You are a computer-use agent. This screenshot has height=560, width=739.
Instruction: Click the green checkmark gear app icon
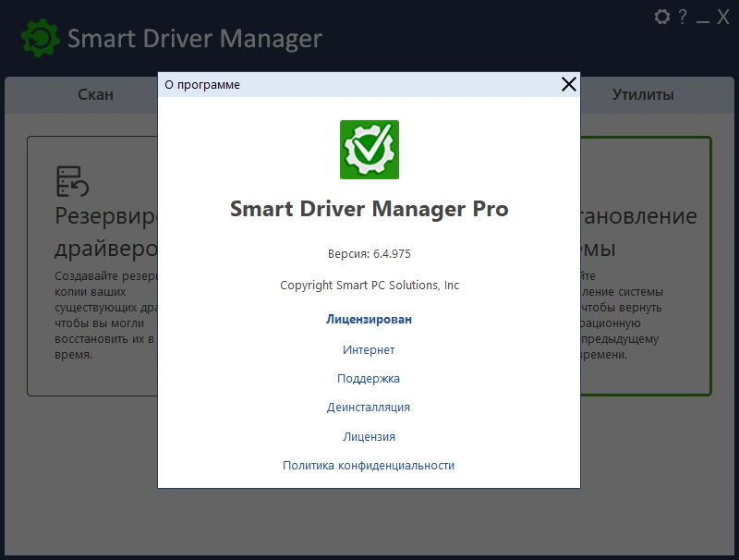pyautogui.click(x=369, y=150)
